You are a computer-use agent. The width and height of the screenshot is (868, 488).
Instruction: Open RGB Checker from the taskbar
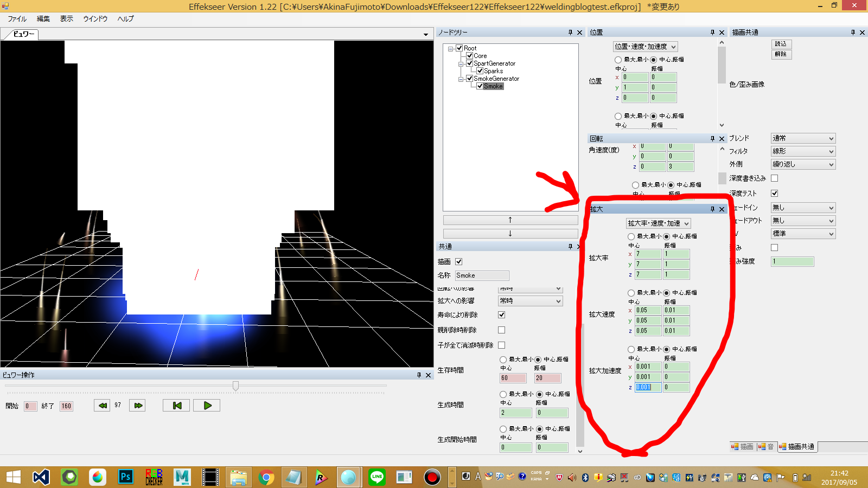(154, 477)
